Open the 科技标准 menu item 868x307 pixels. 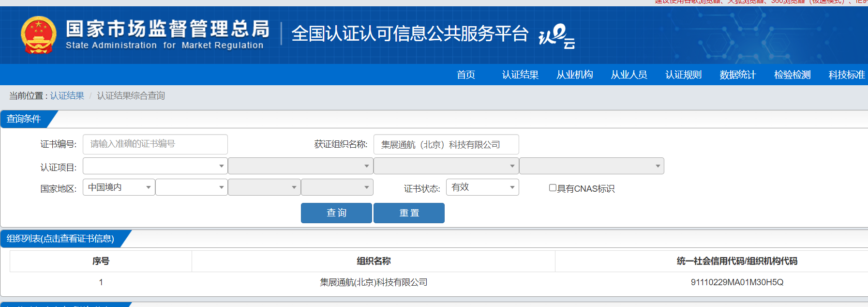(847, 75)
